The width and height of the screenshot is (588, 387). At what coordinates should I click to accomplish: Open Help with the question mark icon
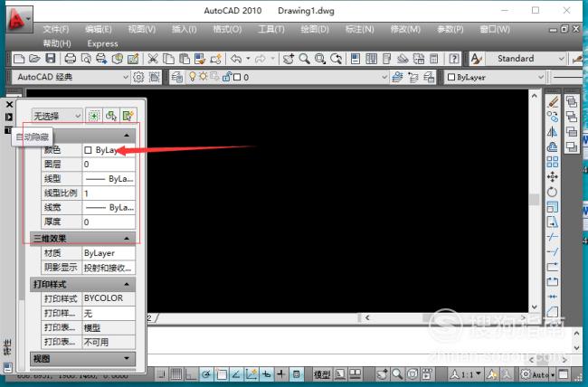[x=454, y=59]
